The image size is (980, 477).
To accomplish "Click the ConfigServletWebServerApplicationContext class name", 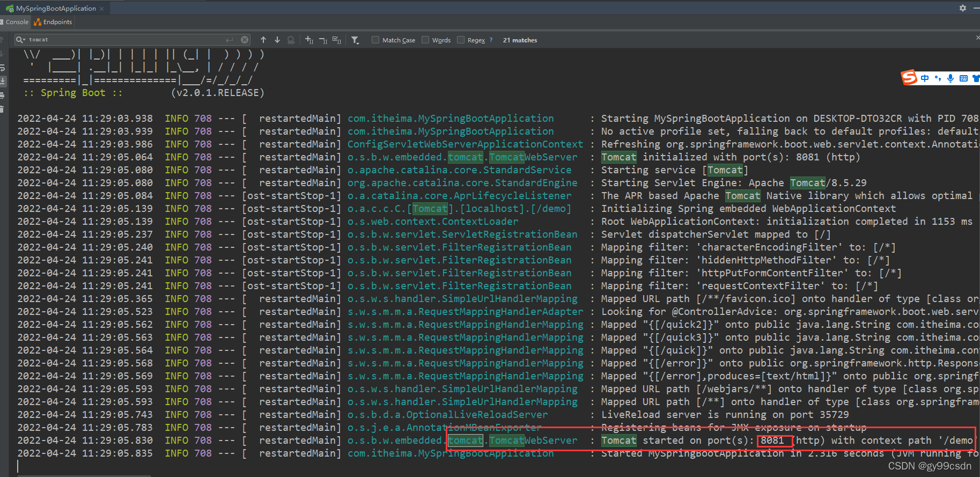I will (465, 144).
